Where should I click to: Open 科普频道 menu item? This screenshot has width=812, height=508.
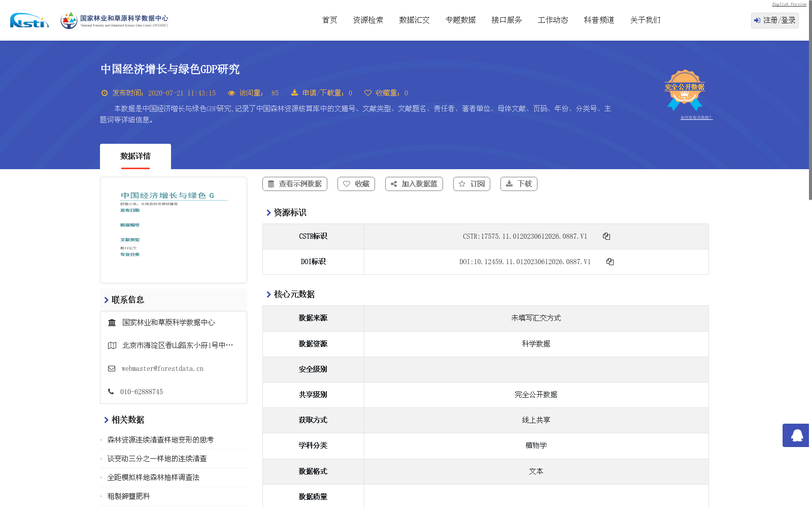[x=599, y=20]
